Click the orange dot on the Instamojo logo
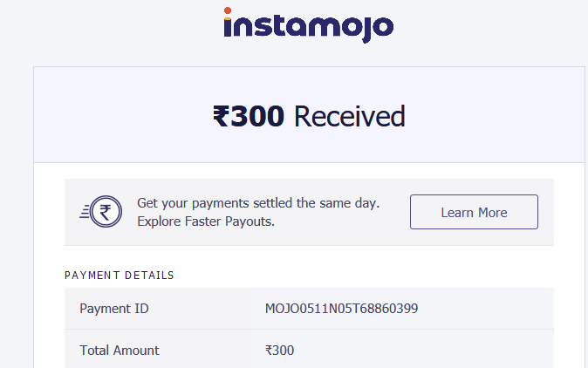 (228, 10)
